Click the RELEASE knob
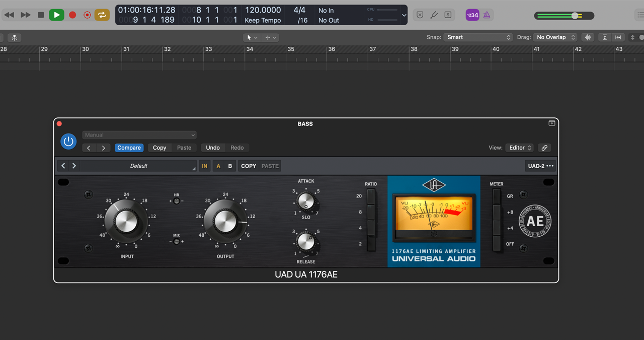 (306, 242)
